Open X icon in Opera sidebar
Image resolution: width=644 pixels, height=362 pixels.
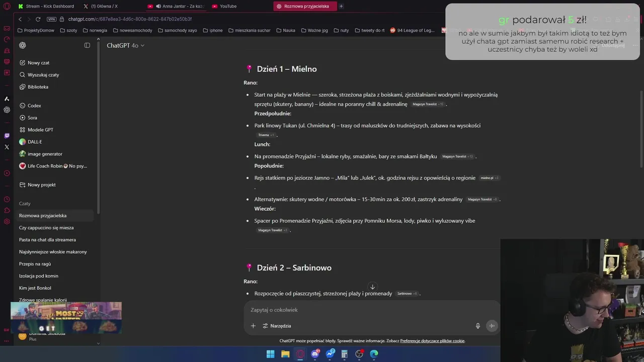tap(7, 147)
